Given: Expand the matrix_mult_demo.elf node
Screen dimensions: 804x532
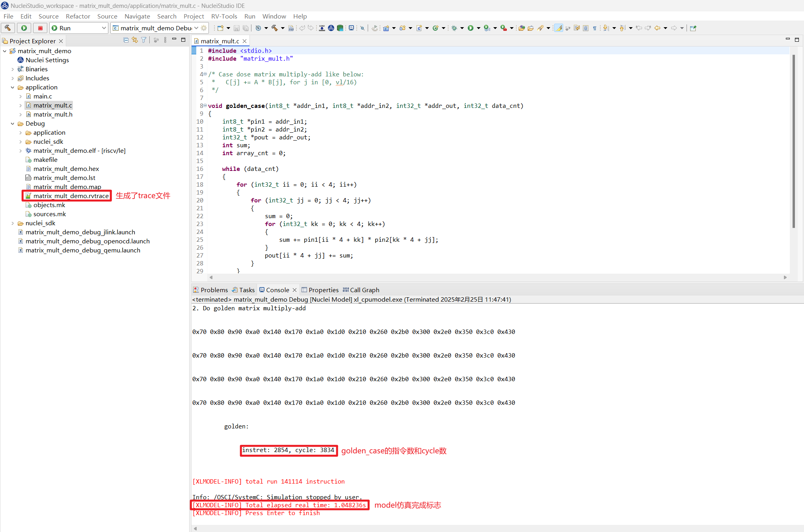Looking at the screenshot, I should click(20, 151).
